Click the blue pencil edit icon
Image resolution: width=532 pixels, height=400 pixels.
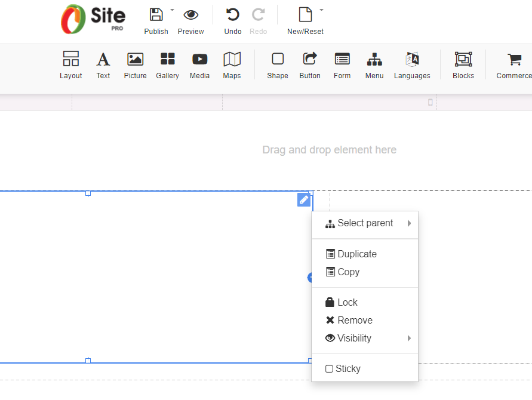click(304, 200)
